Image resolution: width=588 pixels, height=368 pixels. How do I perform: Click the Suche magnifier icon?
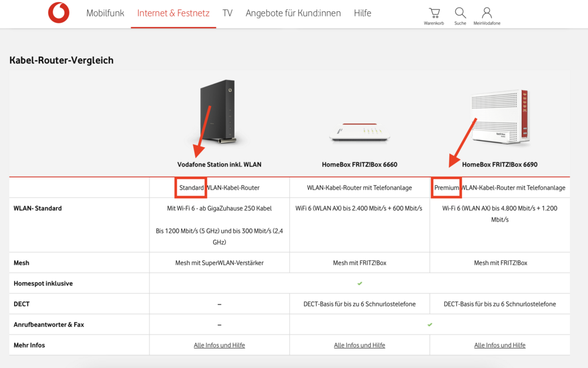tap(460, 13)
